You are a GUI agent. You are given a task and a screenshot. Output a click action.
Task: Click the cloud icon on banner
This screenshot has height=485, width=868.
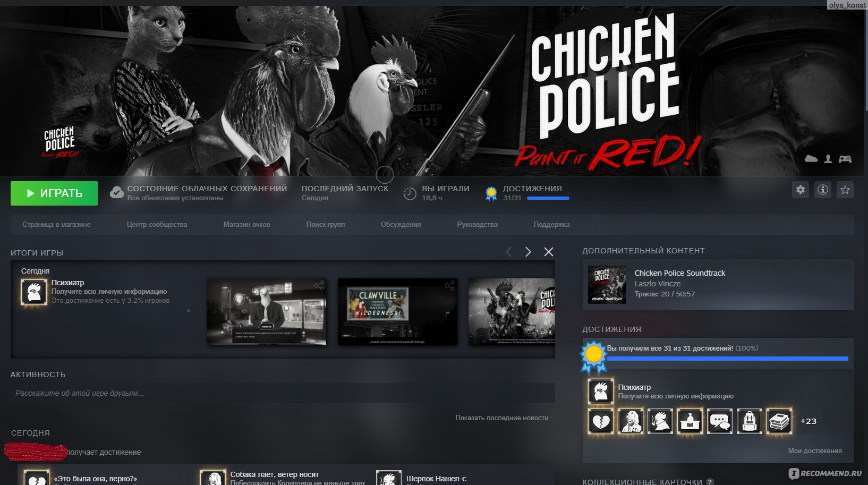(811, 159)
